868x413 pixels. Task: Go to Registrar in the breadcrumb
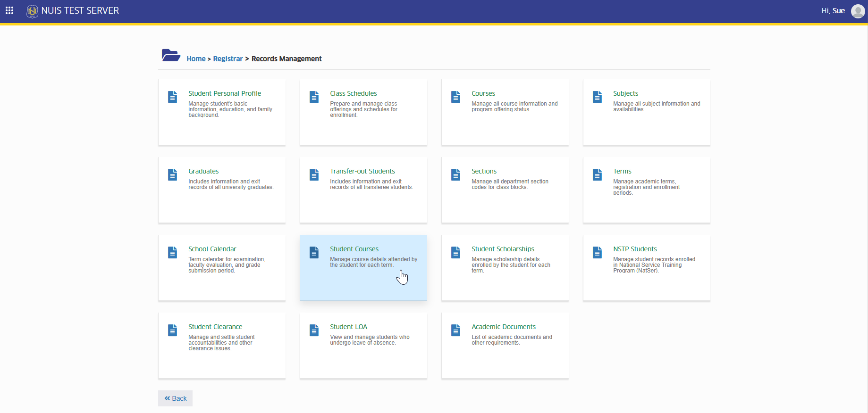pyautogui.click(x=228, y=59)
